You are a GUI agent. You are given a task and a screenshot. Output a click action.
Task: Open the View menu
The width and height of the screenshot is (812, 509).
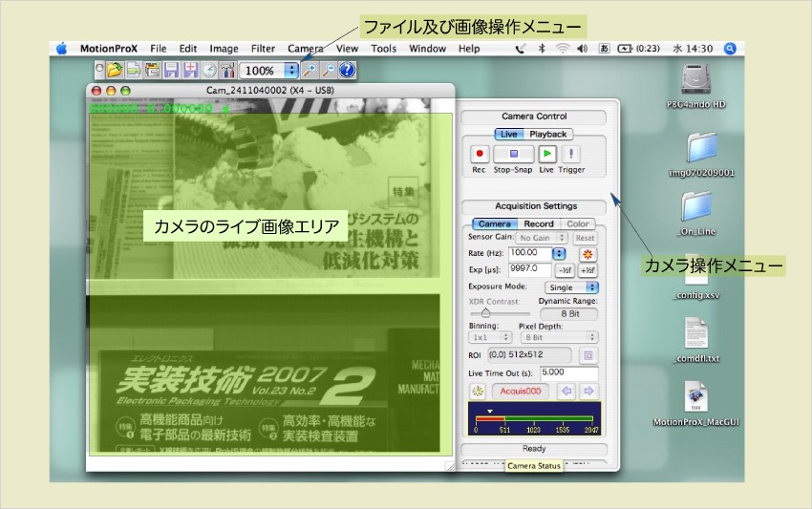pos(347,49)
